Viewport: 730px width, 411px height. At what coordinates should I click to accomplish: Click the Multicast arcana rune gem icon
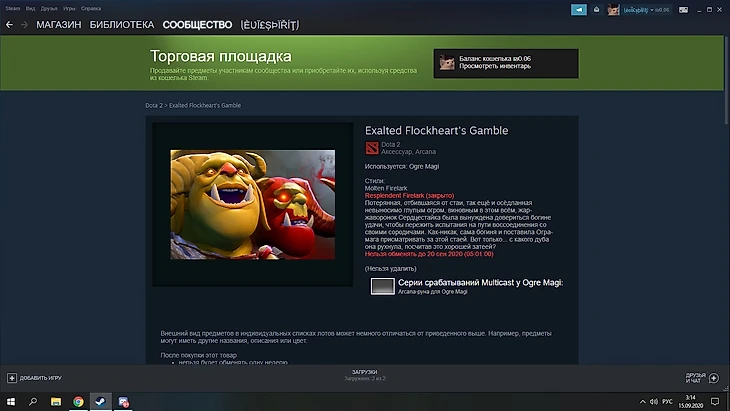tap(383, 286)
